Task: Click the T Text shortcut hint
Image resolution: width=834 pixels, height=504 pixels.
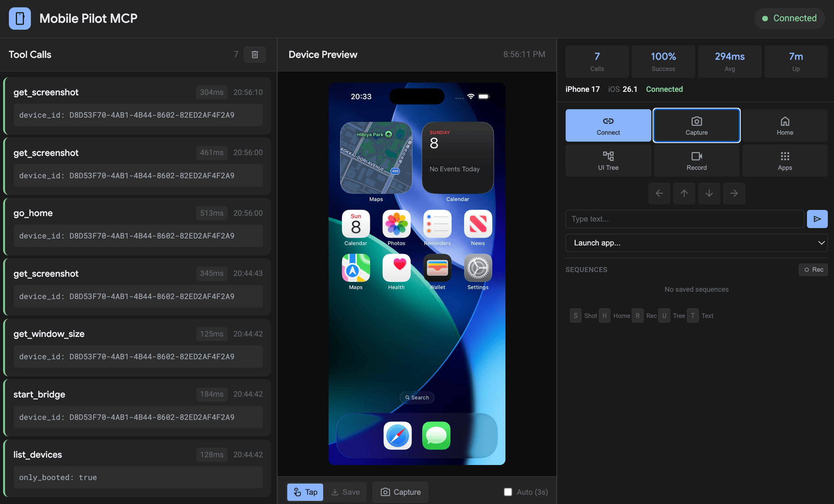Action: 700,316
